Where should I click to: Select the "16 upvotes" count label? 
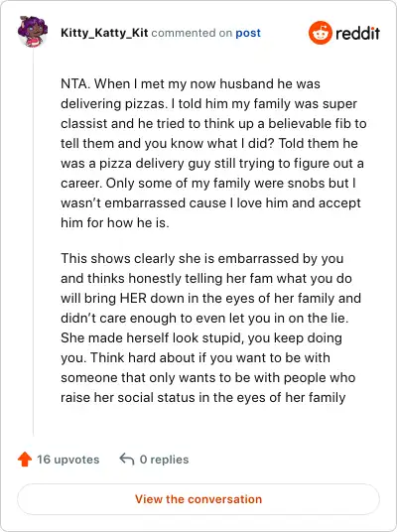[x=67, y=460]
